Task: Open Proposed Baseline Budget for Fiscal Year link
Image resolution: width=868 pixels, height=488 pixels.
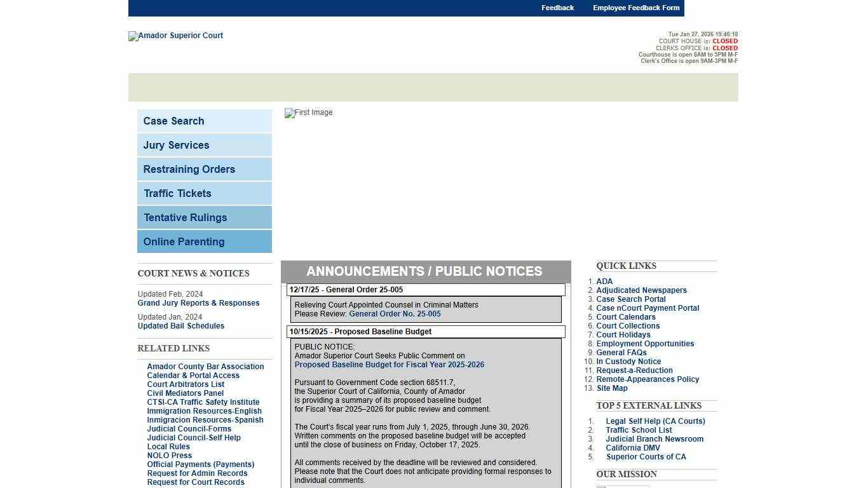Action: click(389, 365)
